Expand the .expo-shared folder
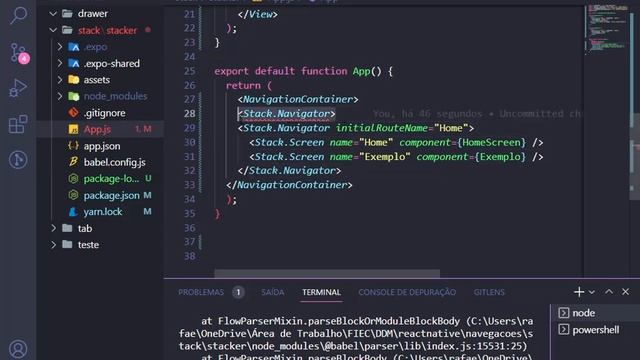The height and width of the screenshot is (360, 640). click(60, 63)
